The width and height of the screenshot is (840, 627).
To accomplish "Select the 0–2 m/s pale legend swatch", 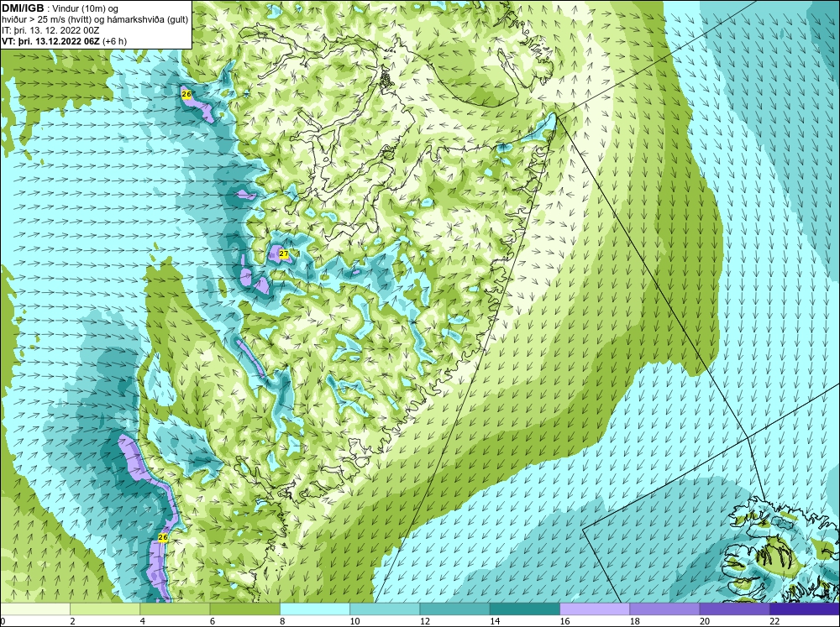I will click(x=34, y=609).
